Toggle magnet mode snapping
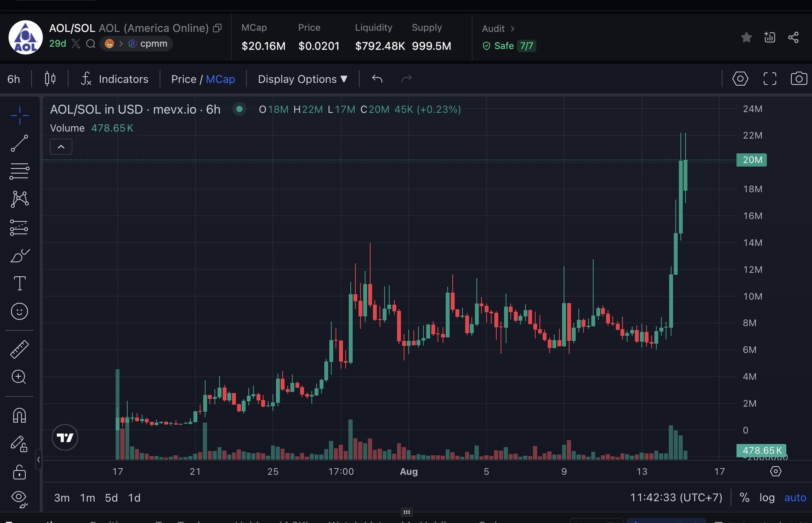This screenshot has height=523, width=812. [19, 415]
